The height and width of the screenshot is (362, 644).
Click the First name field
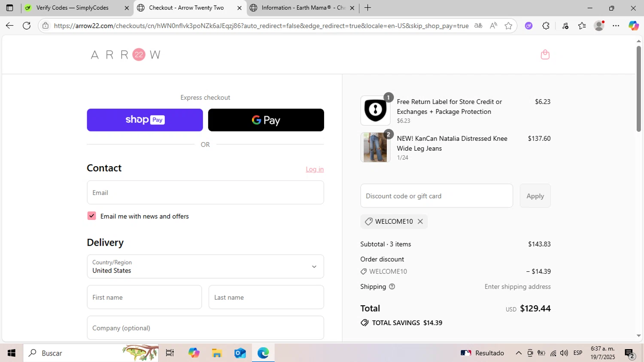point(144,297)
